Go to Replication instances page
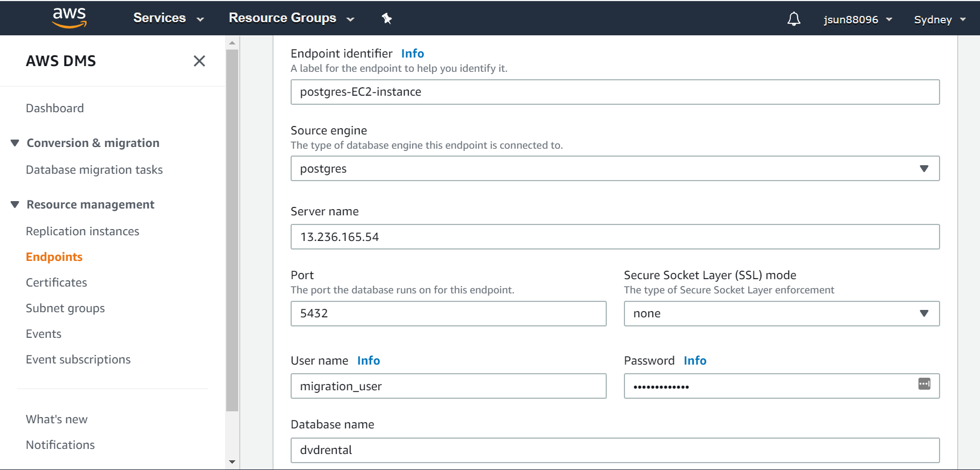 (x=83, y=231)
